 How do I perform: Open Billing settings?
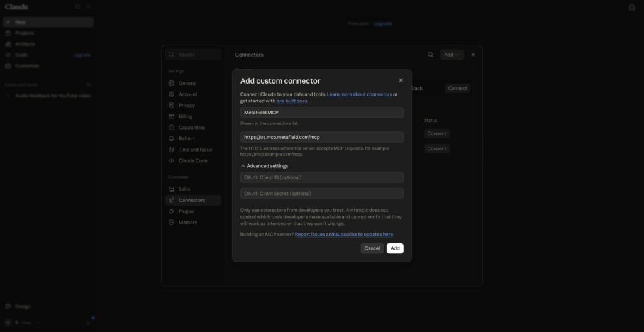pos(193,116)
